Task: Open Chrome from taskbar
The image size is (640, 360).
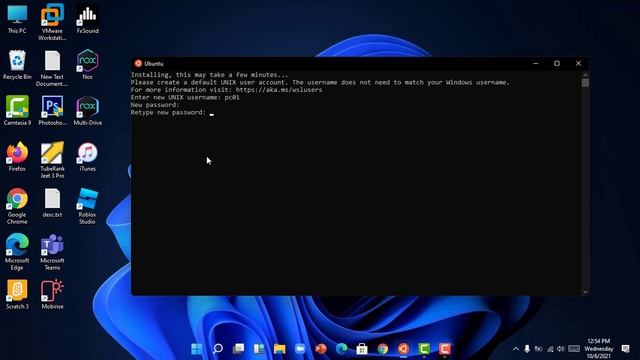Action: coord(383,349)
